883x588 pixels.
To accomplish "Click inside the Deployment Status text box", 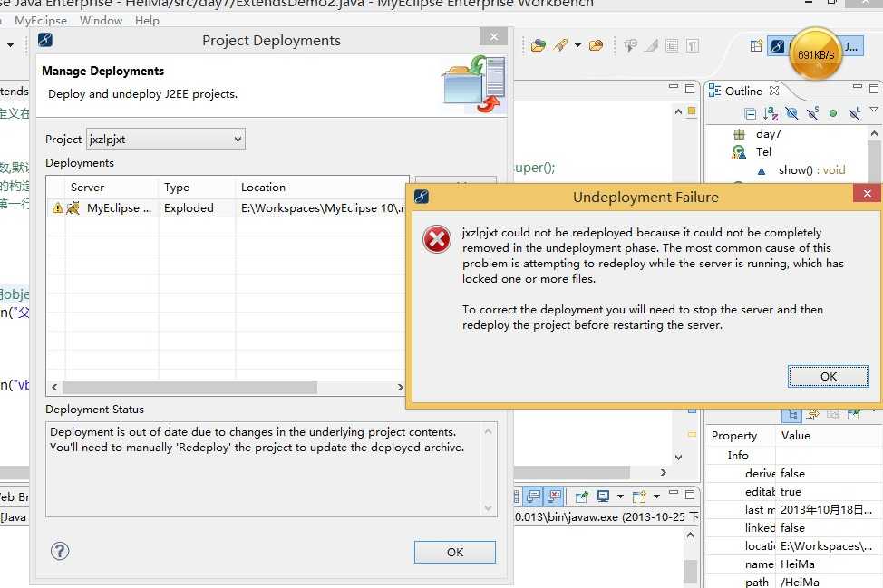I will coord(271,469).
